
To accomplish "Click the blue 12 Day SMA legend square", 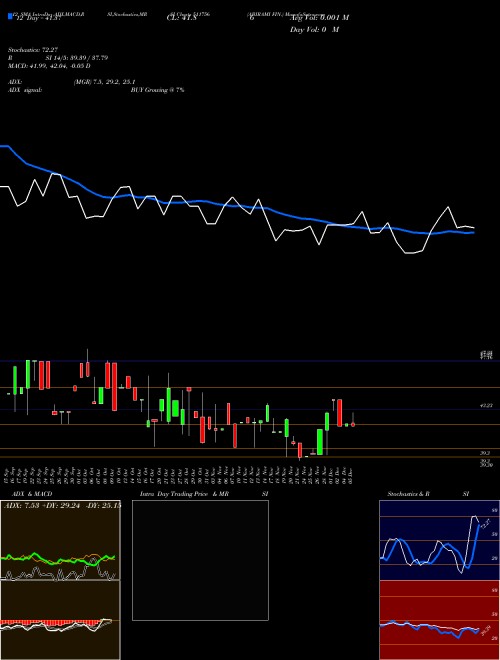I will coord(11,17).
